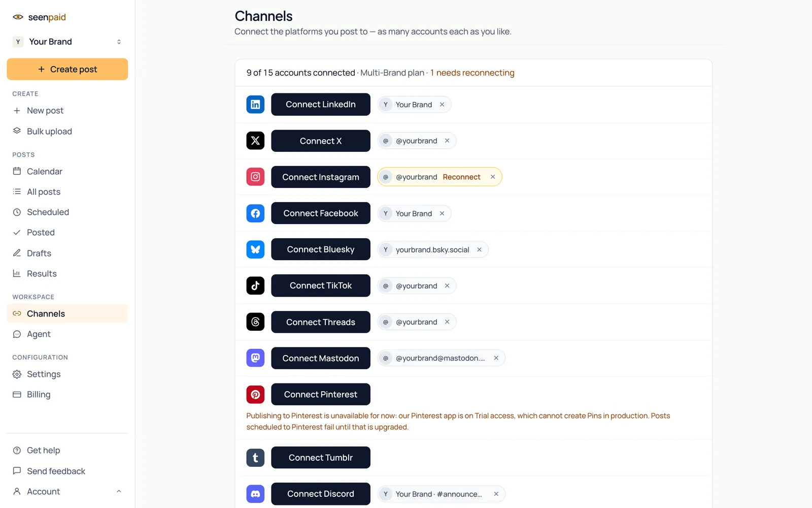Click Connect Mastodon button
The height and width of the screenshot is (508, 812).
tap(321, 358)
